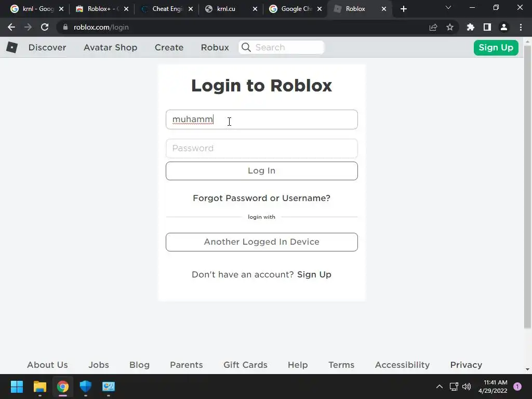Click the green Sign Up button
The height and width of the screenshot is (399, 532).
pyautogui.click(x=496, y=47)
